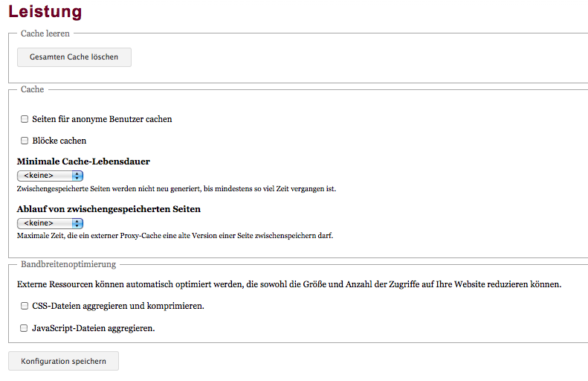Screen dimensions: 588x381
Task: Click the 'Bandbreitenoptimierung' fieldset legend
Action: [x=68, y=264]
